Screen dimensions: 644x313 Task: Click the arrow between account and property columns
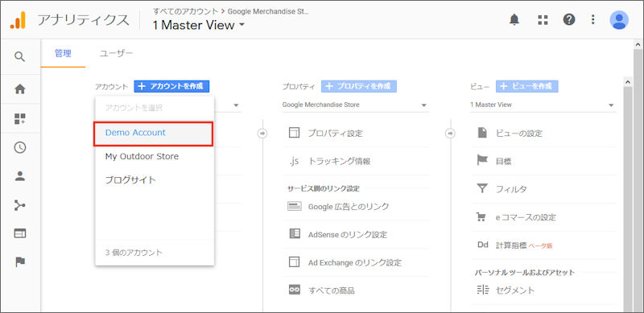(x=262, y=133)
